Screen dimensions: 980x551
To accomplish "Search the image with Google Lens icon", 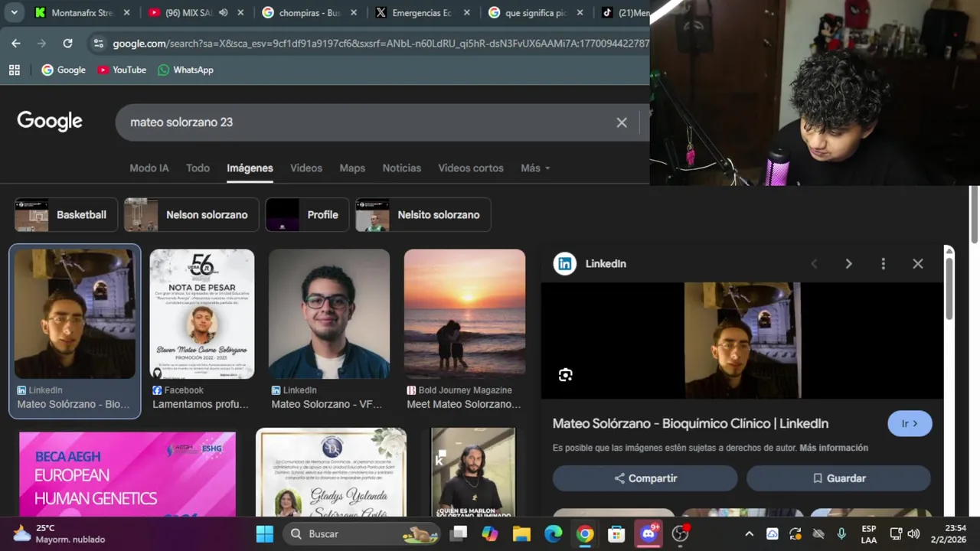I will click(565, 375).
